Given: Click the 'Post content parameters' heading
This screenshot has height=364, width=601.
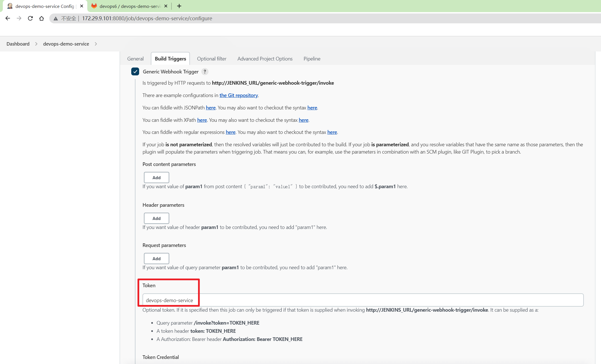Looking at the screenshot, I should tap(169, 164).
